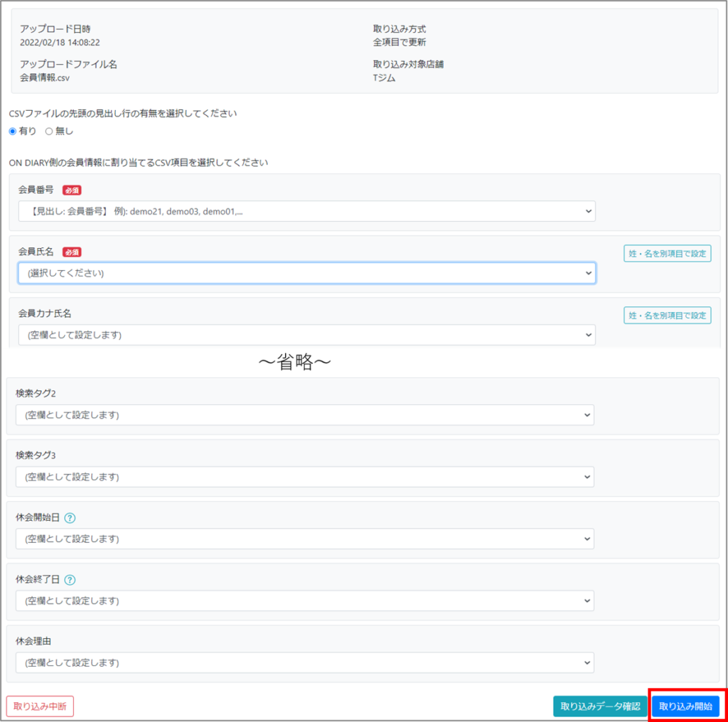
Task: Expand the 休会開始日 dropdown
Action: click(x=304, y=539)
